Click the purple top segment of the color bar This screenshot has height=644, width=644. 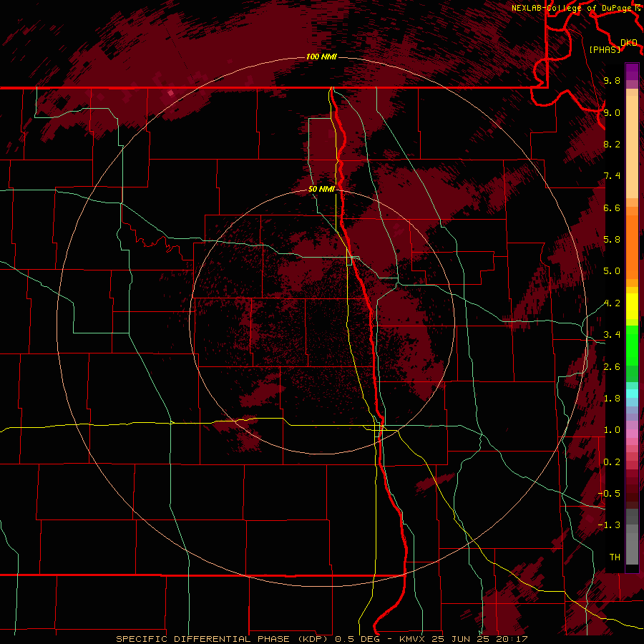(x=632, y=72)
